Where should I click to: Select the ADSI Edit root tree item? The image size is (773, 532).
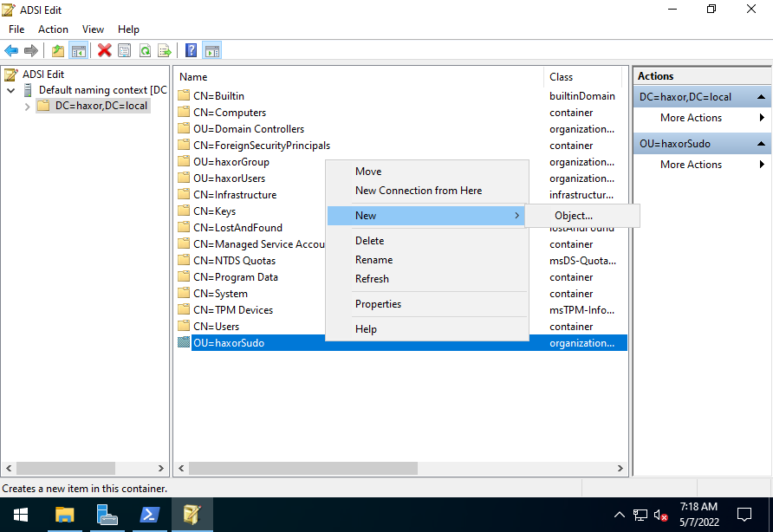43,75
